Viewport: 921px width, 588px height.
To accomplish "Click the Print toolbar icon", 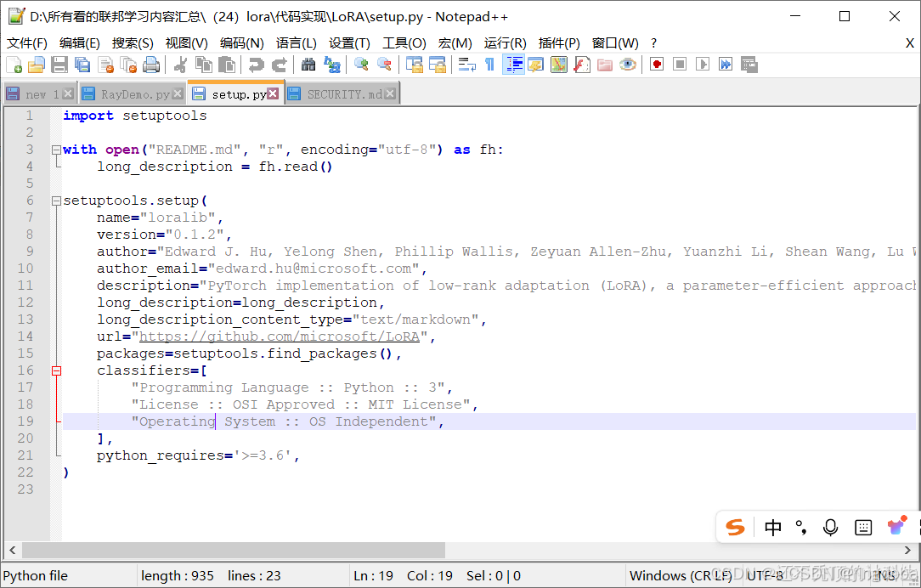I will (x=150, y=64).
